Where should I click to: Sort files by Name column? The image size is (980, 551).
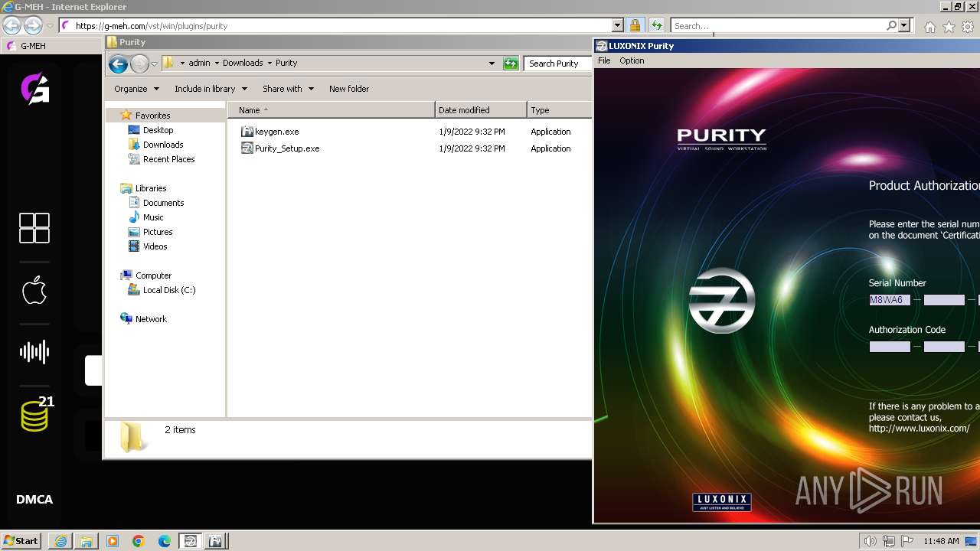[331, 110]
